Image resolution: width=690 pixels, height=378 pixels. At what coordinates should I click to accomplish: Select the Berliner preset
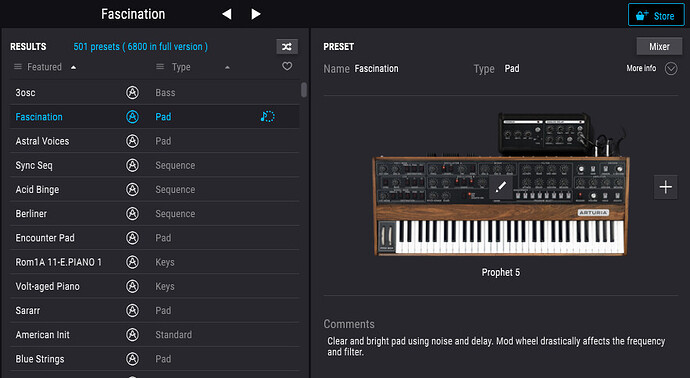[x=154, y=213]
